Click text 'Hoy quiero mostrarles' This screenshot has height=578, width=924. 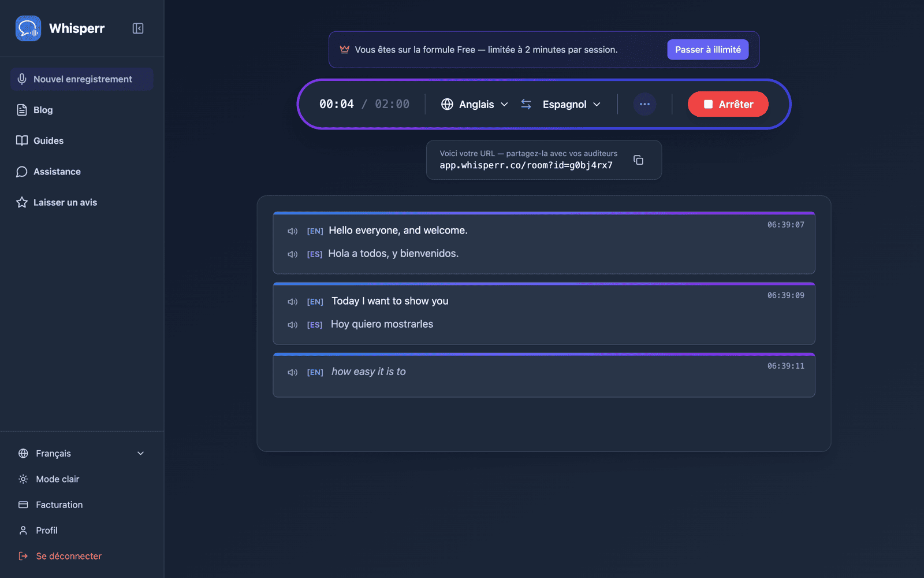click(x=382, y=324)
